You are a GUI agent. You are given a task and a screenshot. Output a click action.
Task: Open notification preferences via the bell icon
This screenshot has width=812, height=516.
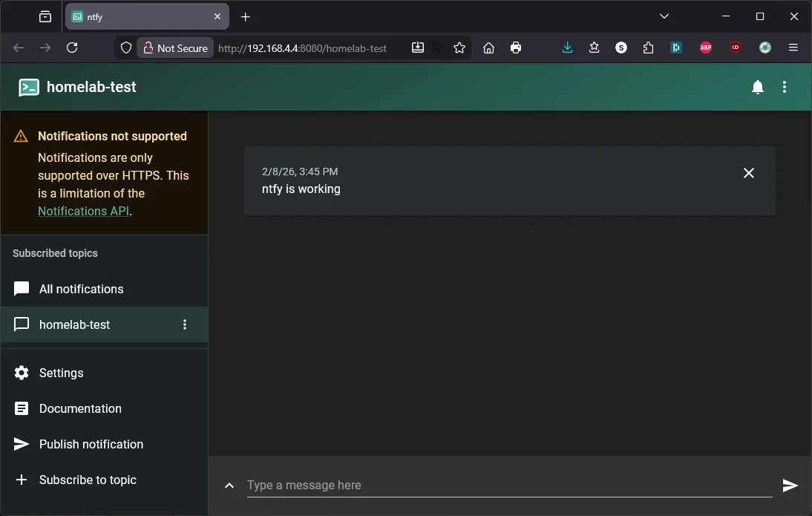click(758, 87)
